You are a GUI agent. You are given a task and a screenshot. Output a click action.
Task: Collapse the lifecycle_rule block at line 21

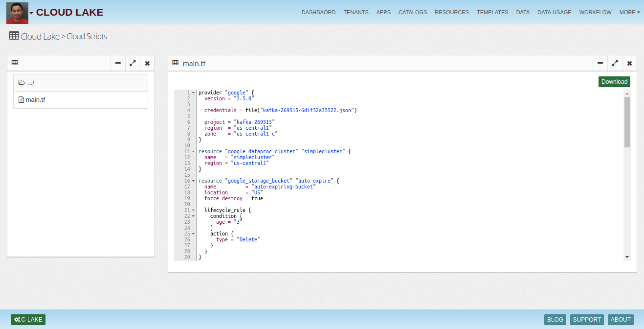[x=193, y=211]
